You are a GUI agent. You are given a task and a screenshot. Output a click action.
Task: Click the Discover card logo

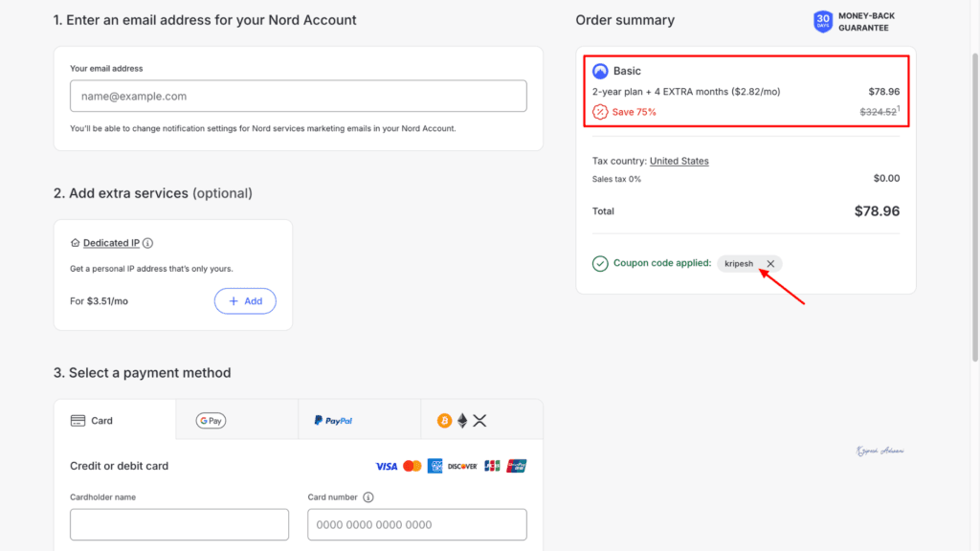click(462, 466)
